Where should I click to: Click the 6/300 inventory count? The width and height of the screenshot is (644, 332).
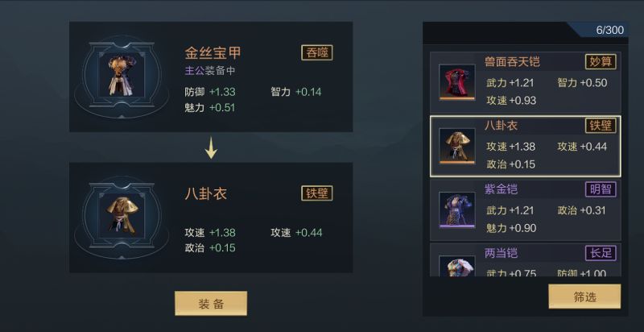610,30
